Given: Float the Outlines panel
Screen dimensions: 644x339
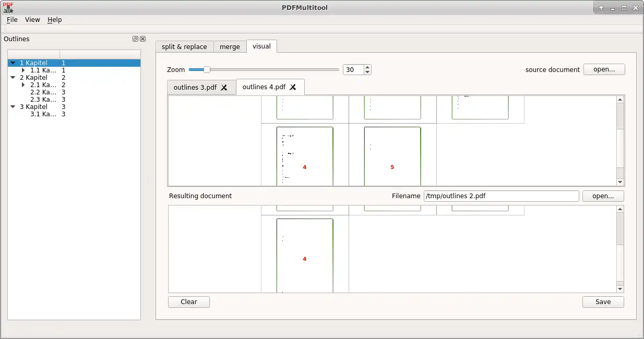Looking at the screenshot, I should [135, 39].
